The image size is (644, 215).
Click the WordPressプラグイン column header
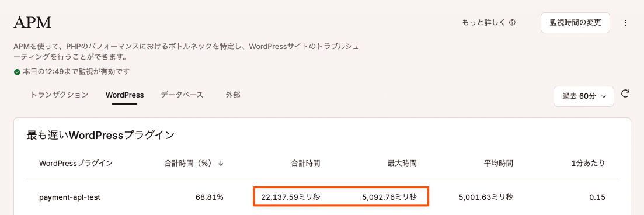point(76,163)
